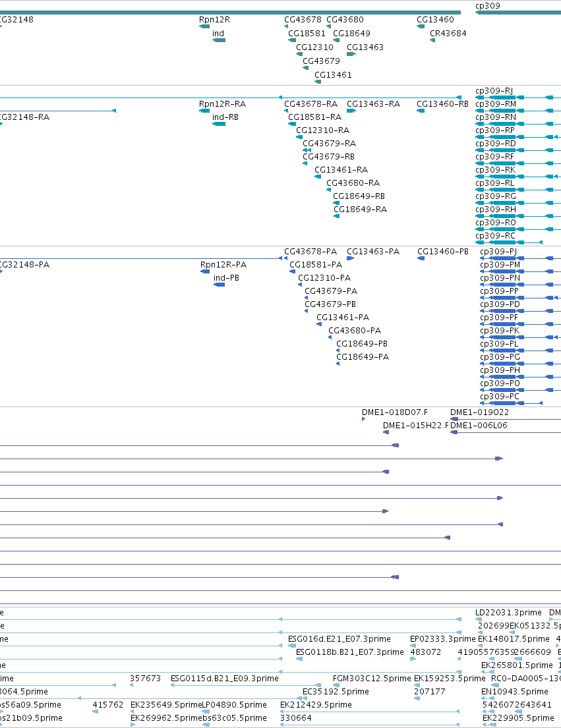Click protein cp309-PC

pos(499,397)
